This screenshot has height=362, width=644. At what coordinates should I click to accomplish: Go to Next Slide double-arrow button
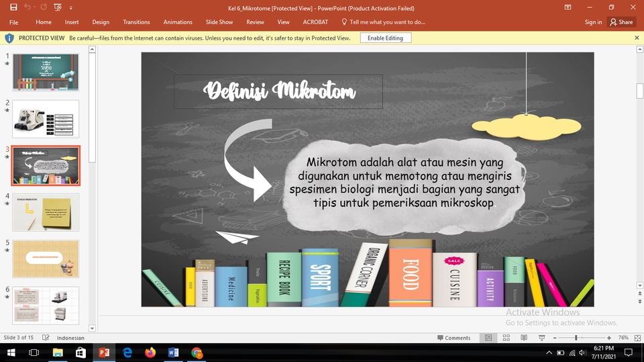tap(639, 302)
